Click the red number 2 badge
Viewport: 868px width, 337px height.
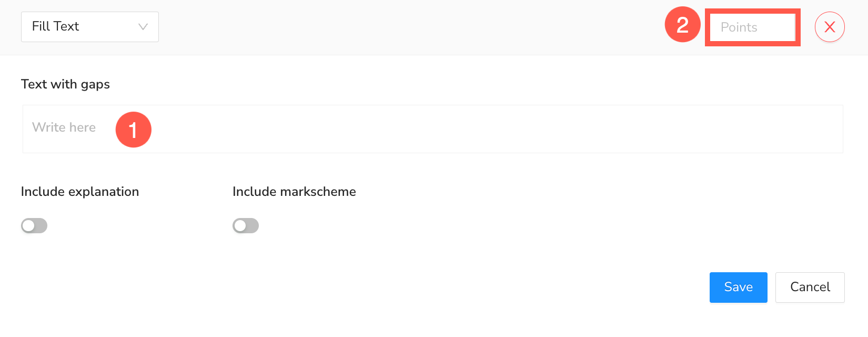coord(682,25)
